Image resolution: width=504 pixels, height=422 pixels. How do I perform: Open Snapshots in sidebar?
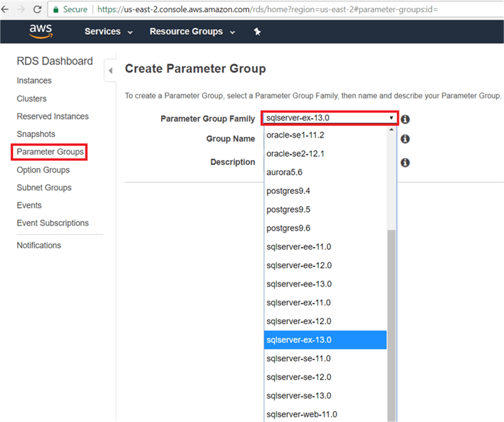click(x=36, y=134)
